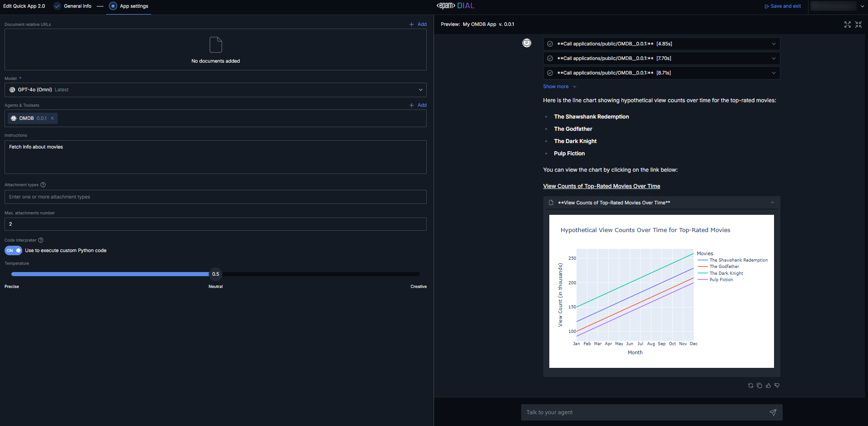
Task: Copy the response to clipboard
Action: coord(759,386)
